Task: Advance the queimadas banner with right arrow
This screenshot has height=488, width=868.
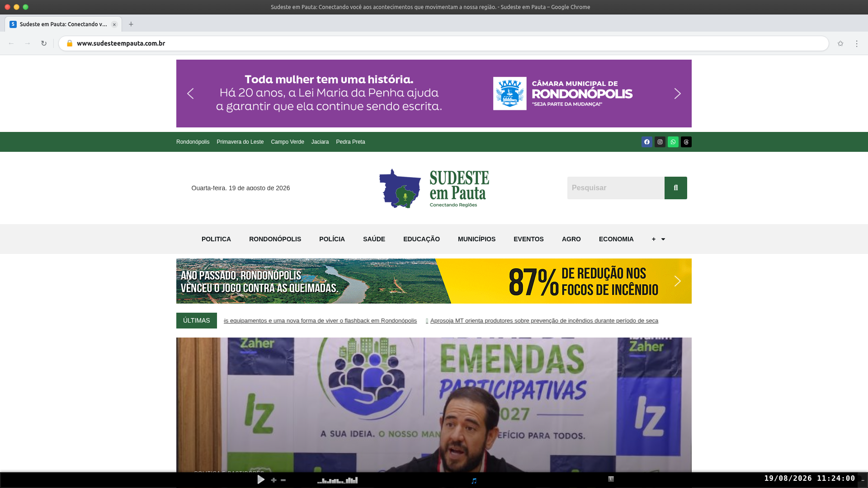Action: 677,281
